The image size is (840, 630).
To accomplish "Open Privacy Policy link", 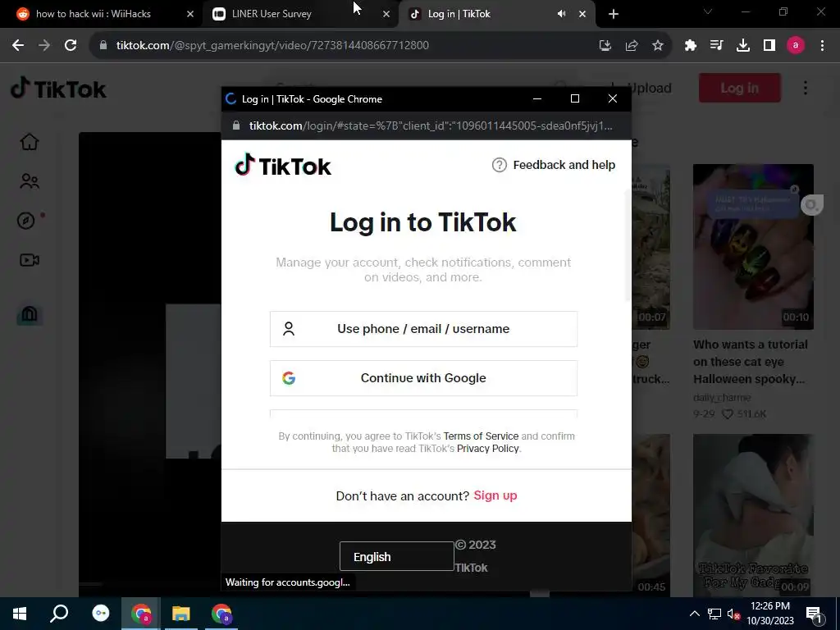I will 488,449.
